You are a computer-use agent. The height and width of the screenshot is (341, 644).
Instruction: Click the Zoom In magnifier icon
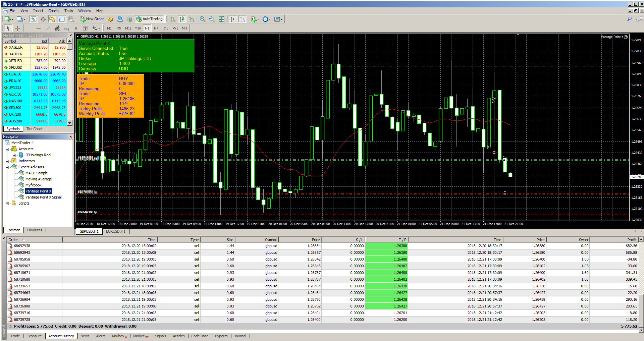click(x=202, y=19)
